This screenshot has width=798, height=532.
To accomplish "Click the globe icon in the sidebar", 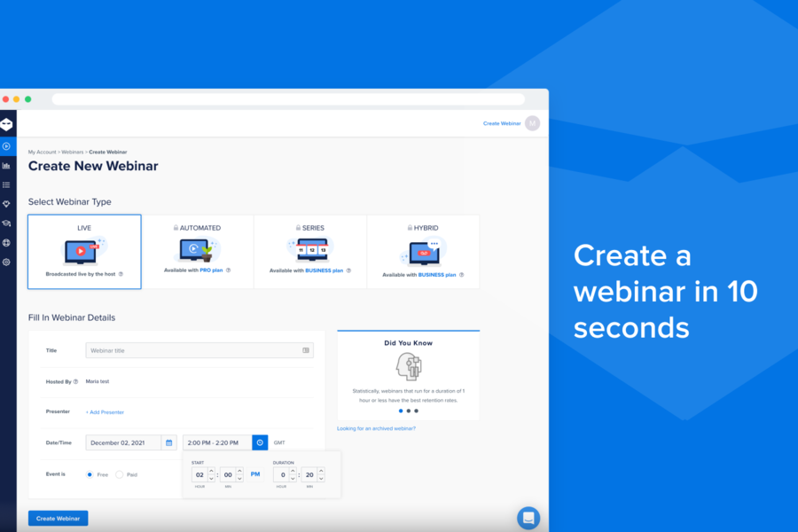I will pyautogui.click(x=8, y=243).
